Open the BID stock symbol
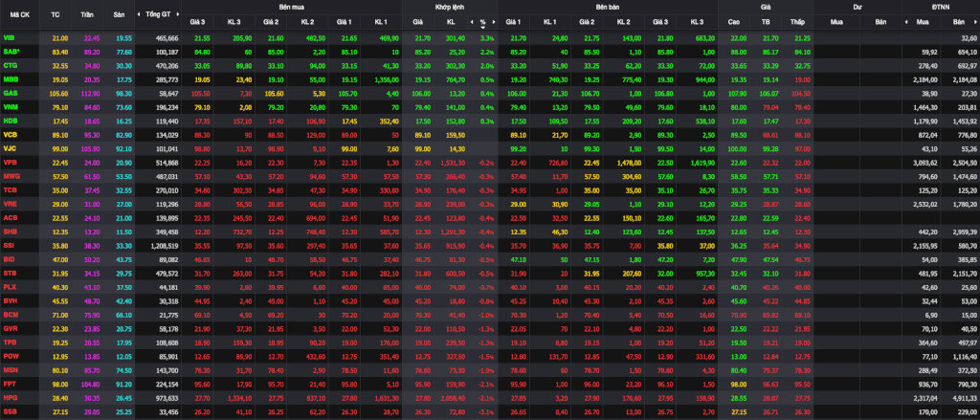The height and width of the screenshot is (420, 980). click(x=9, y=258)
